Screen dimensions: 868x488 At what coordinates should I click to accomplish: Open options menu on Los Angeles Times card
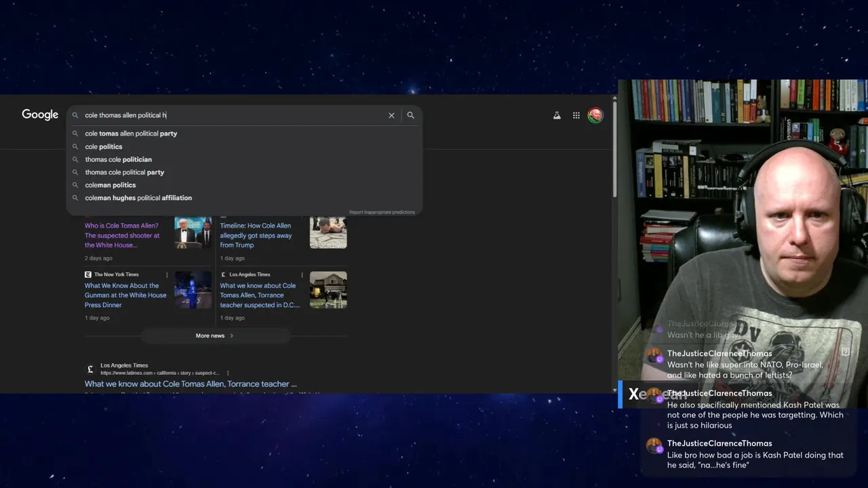302,274
